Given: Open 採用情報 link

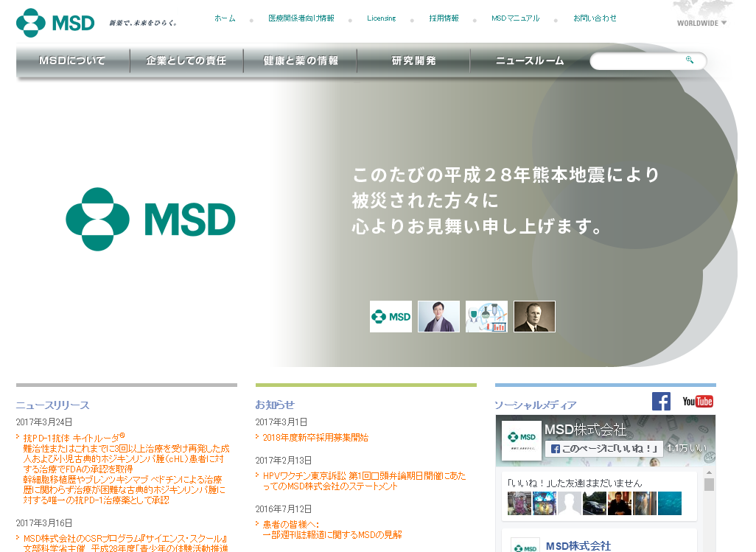Looking at the screenshot, I should [x=444, y=18].
